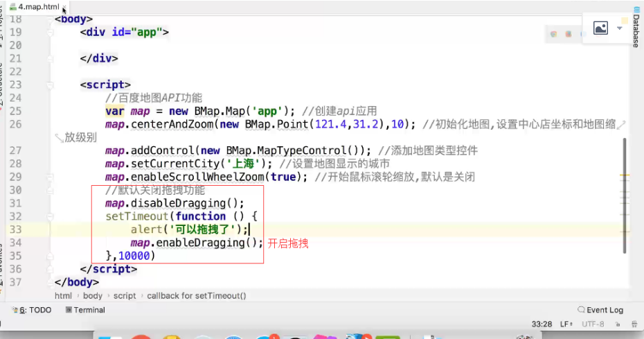Open the inspection profile icon in status bar
This screenshot has height=339, width=644.
click(634, 324)
